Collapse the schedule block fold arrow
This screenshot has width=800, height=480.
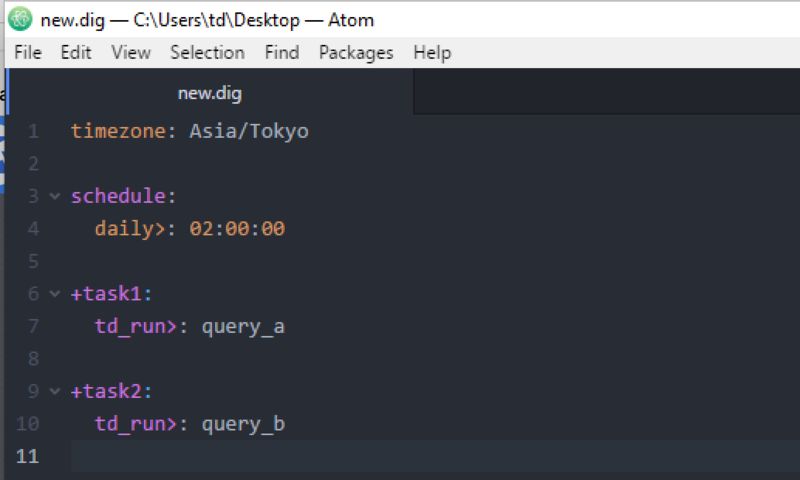click(x=55, y=196)
